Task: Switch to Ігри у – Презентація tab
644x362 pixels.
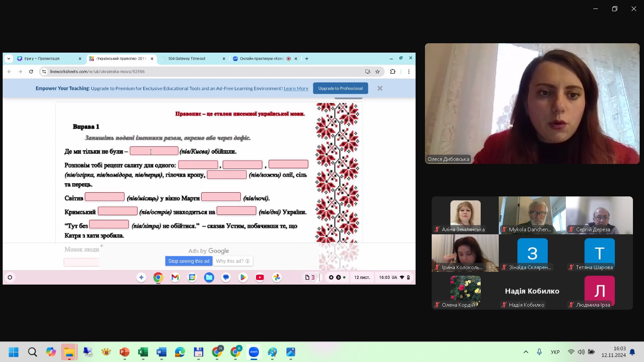Action: (x=42, y=59)
